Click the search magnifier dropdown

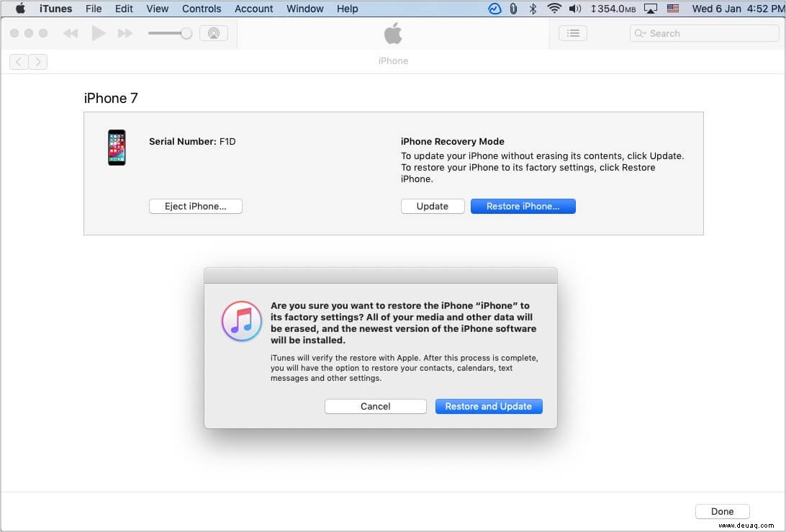(640, 34)
